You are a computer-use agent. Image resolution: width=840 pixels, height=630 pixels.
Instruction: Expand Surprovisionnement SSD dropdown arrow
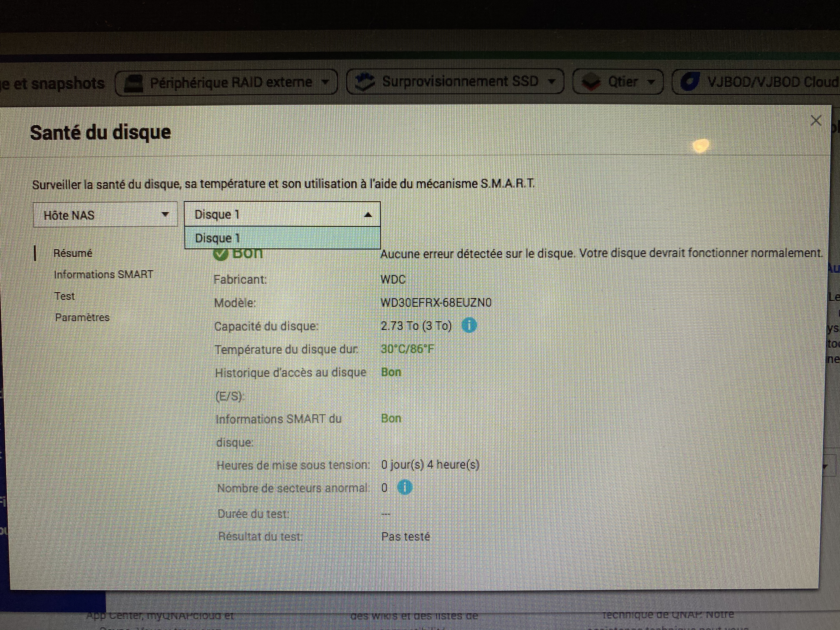[552, 81]
